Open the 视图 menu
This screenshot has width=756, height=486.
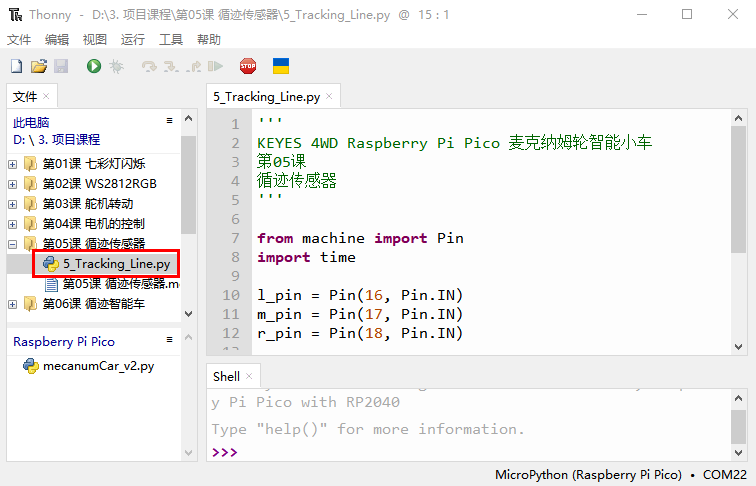(x=94, y=40)
